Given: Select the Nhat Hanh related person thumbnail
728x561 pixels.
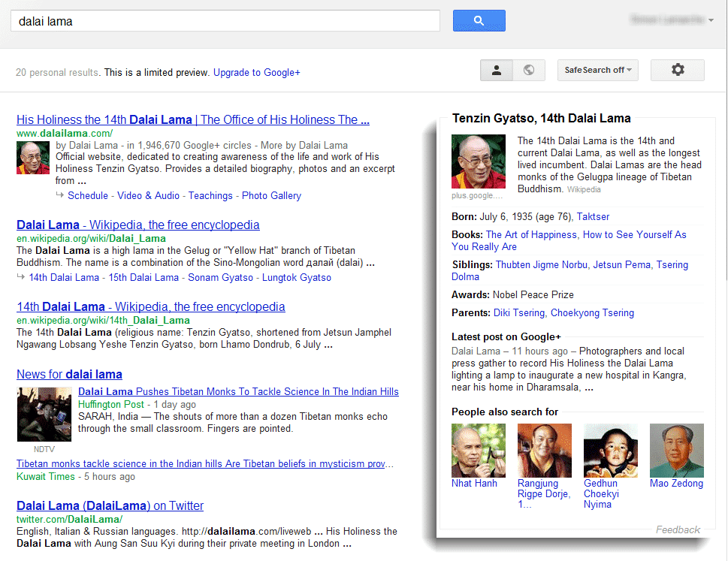Looking at the screenshot, I should click(x=478, y=451).
